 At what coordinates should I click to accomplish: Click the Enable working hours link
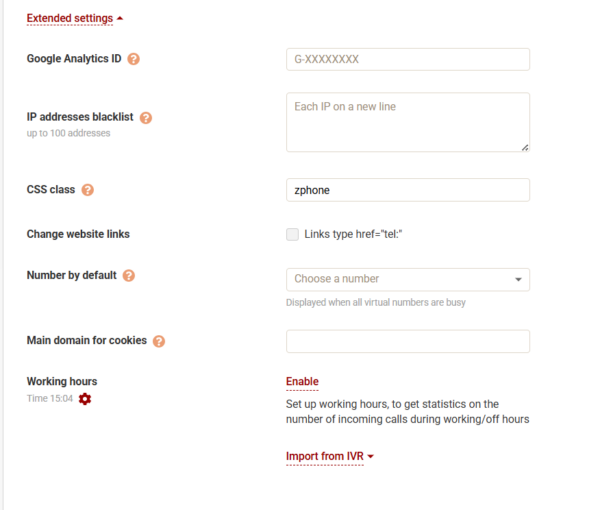point(302,382)
